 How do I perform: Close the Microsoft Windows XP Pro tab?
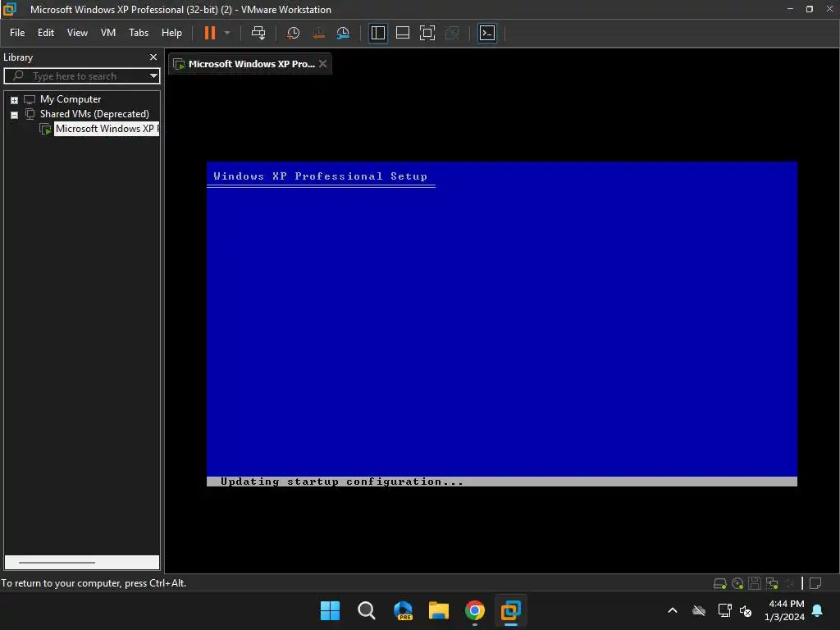[323, 64]
